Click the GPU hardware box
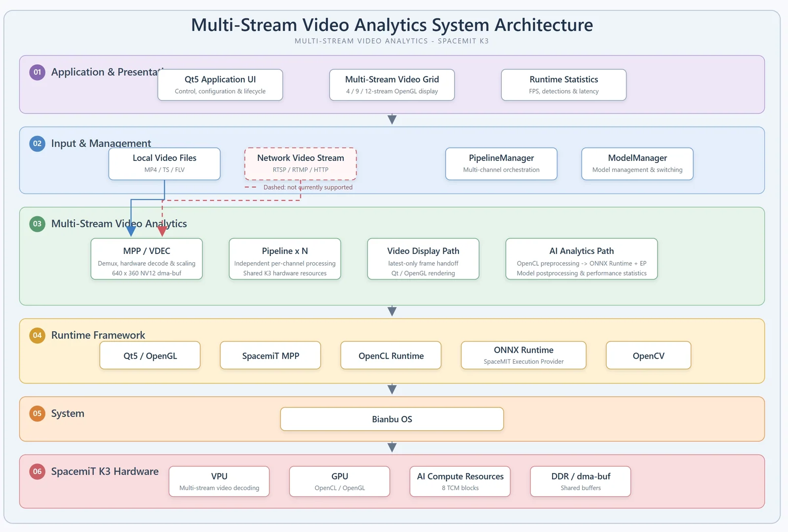Image resolution: width=788 pixels, height=532 pixels. pyautogui.click(x=340, y=482)
